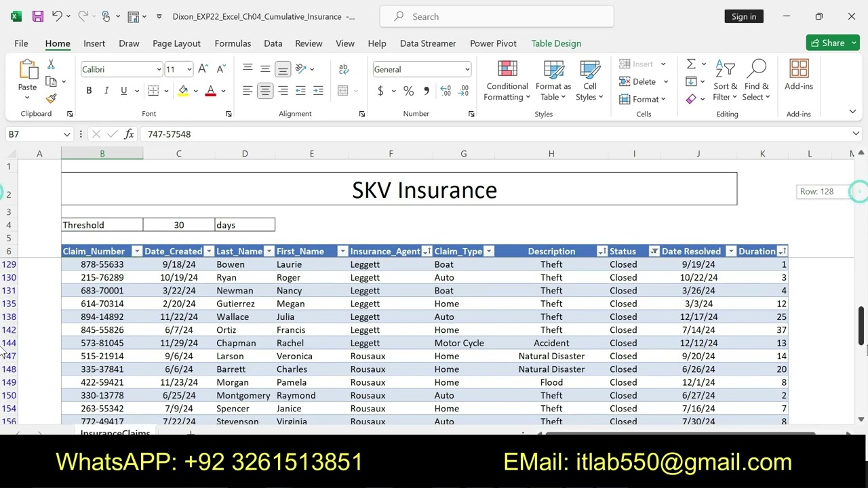
Task: Click the Share button
Action: tap(833, 43)
